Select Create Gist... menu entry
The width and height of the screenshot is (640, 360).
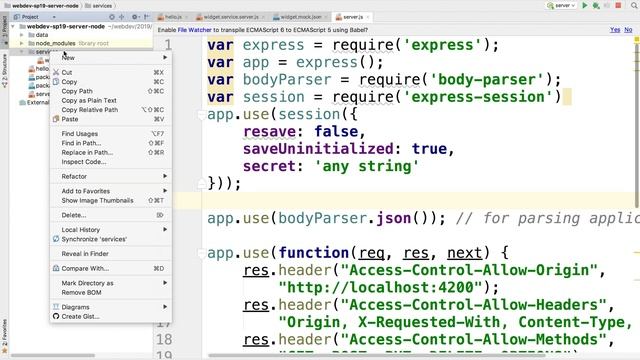point(110,316)
